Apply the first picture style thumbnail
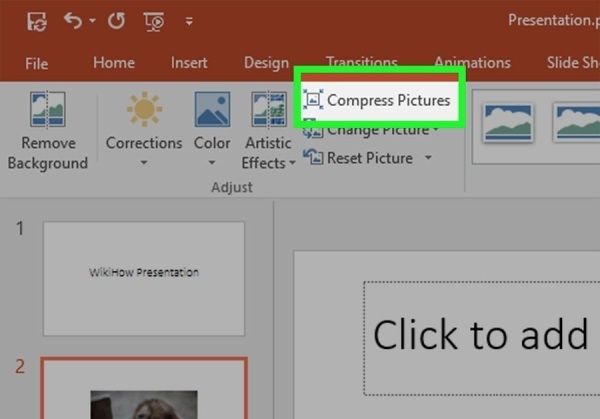This screenshot has height=419, width=600. click(x=508, y=123)
